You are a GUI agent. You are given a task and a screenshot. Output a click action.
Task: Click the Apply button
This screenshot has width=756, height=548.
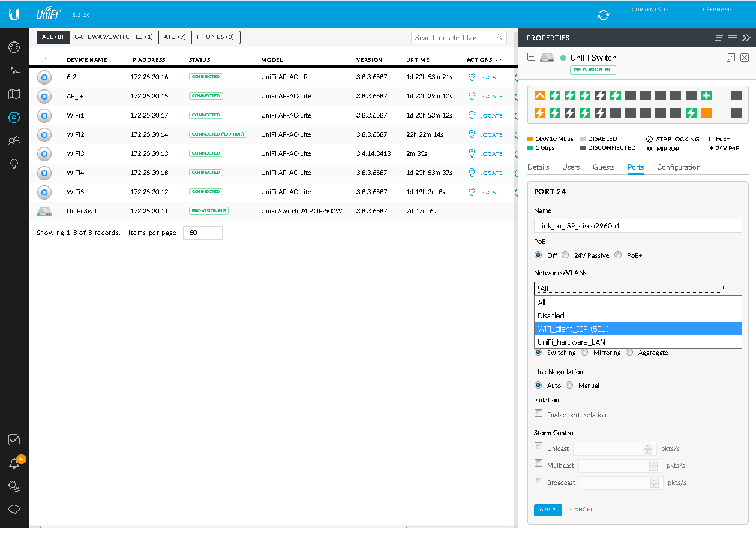(x=548, y=510)
